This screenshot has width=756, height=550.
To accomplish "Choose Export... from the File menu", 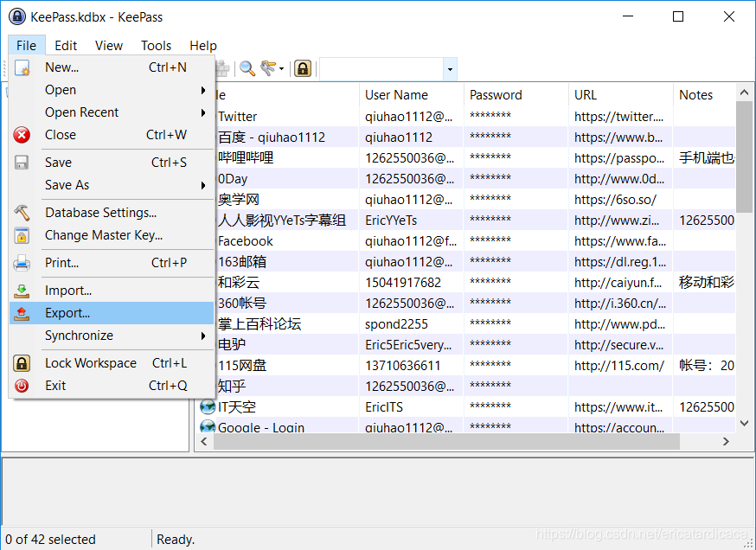I will [x=112, y=313].
